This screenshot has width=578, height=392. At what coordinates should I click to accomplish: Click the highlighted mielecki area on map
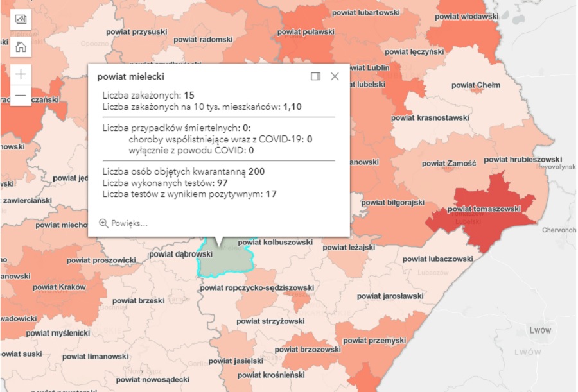225,263
